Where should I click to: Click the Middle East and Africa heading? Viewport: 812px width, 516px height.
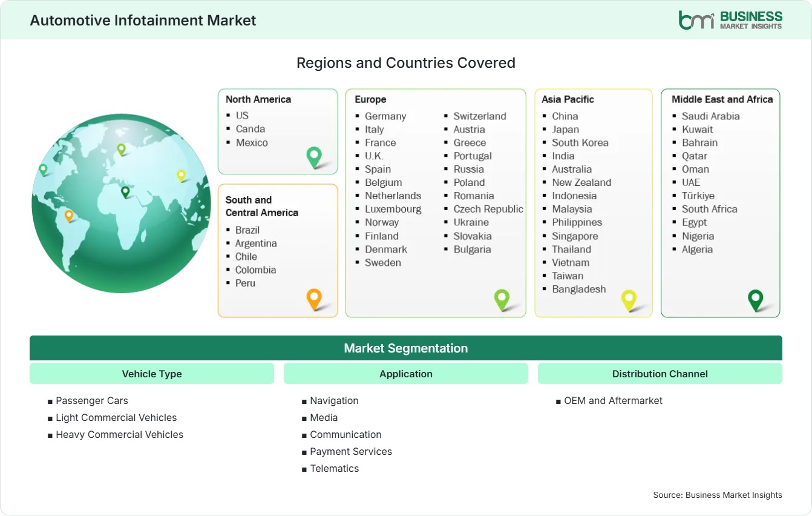tap(722, 99)
